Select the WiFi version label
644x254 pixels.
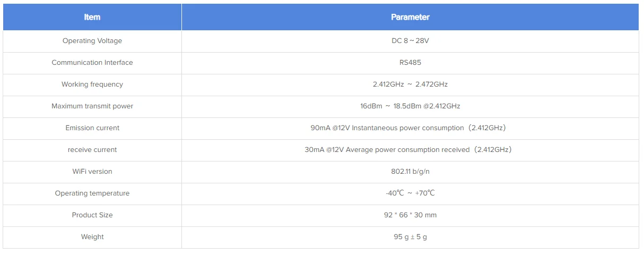point(92,172)
